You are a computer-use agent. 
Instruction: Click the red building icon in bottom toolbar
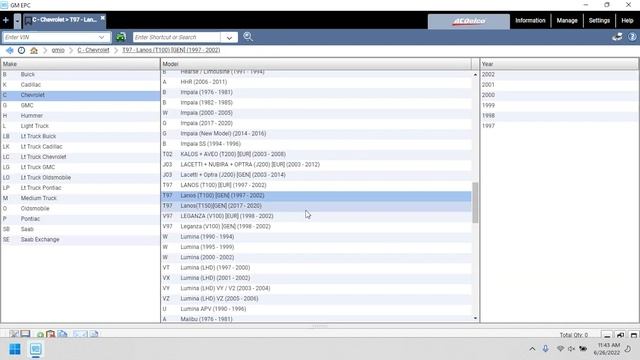[51, 334]
